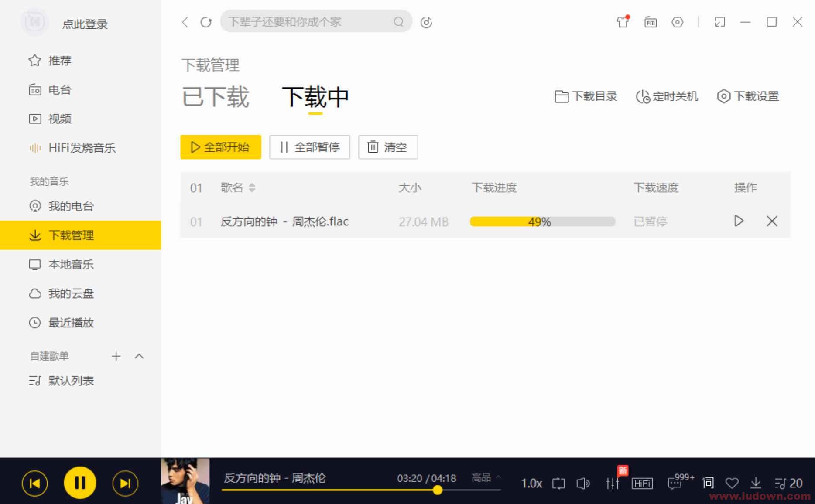
Task: Click the 49% download progress bar
Action: 542,221
